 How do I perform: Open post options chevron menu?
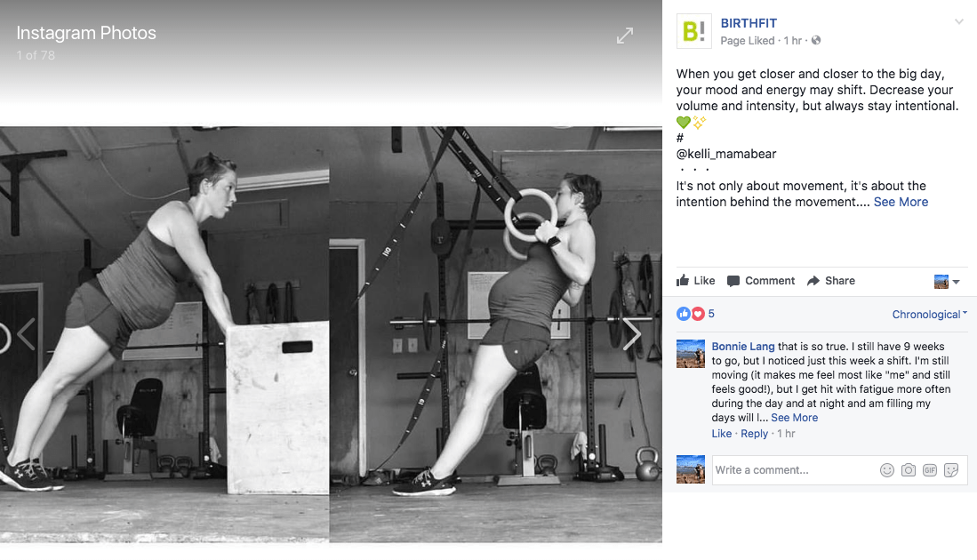point(959,22)
